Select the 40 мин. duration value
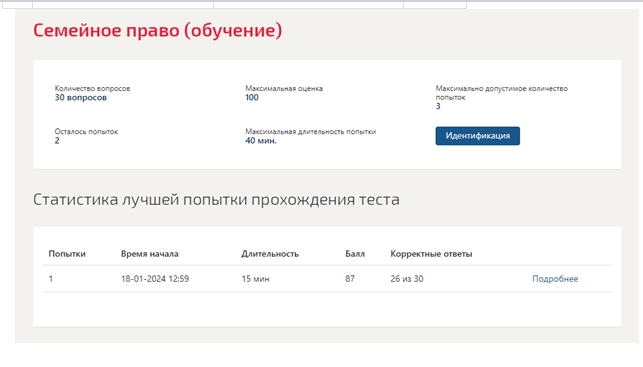The height and width of the screenshot is (367, 643). 261,141
